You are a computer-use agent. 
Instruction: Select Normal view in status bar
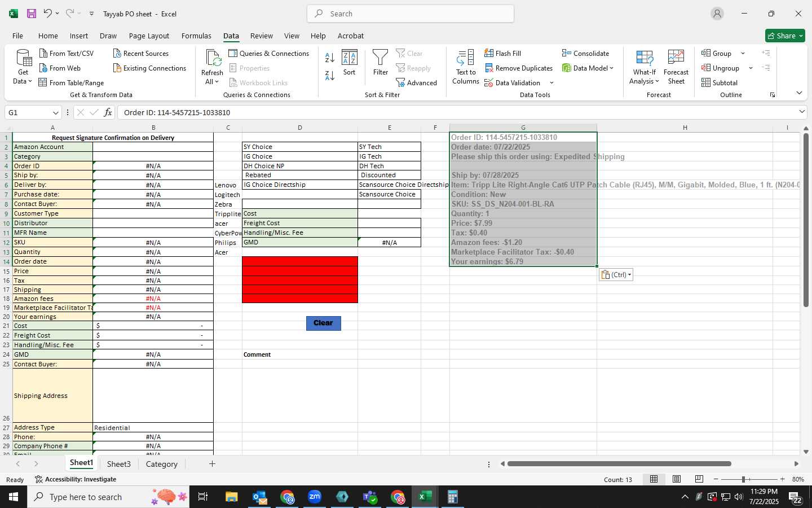(x=654, y=479)
